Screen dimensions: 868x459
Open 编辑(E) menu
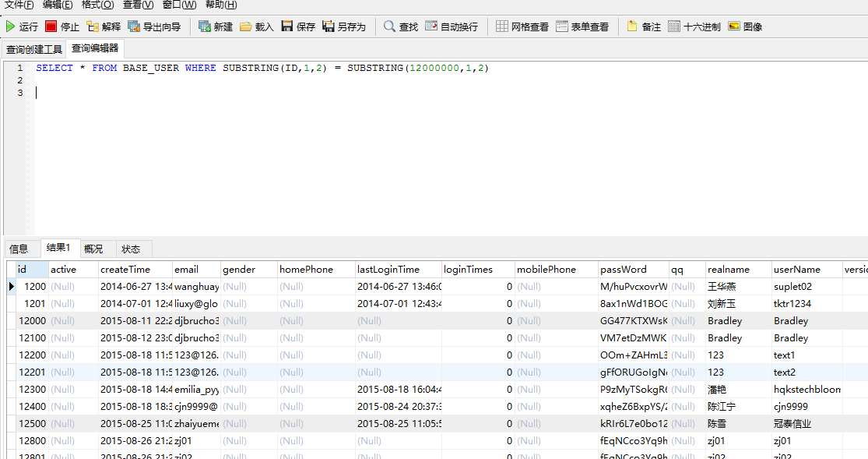click(58, 5)
